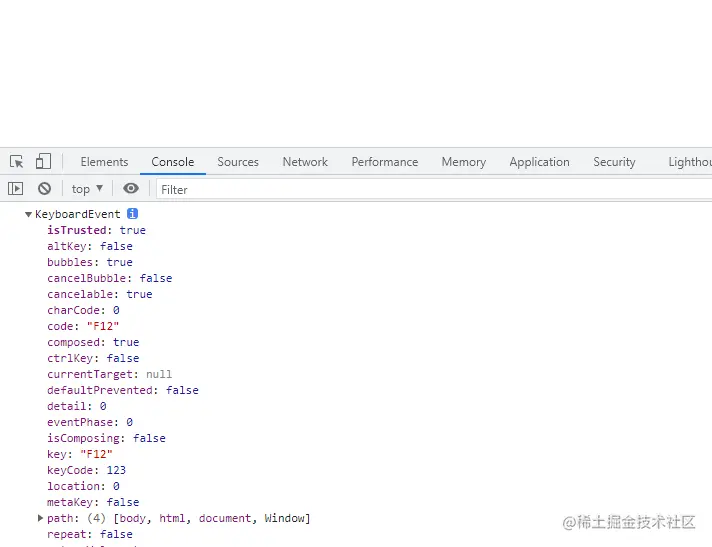
Task: Create a live expression using eye icon
Action: [x=131, y=188]
